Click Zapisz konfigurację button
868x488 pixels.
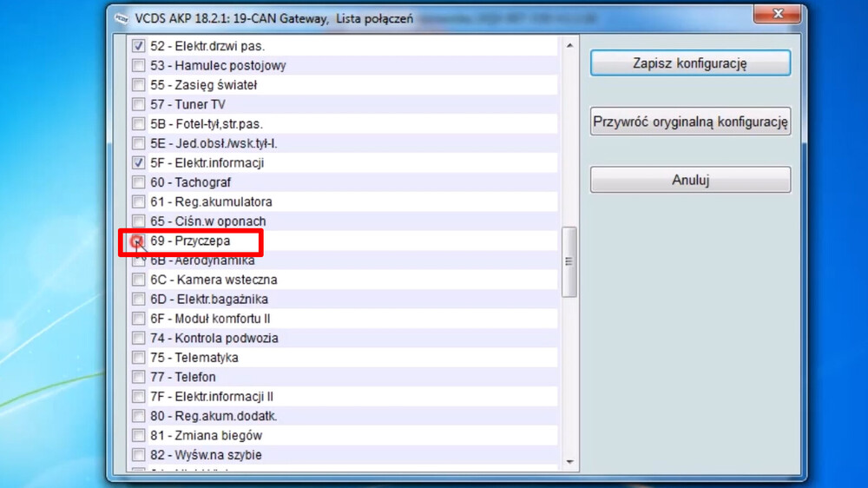(690, 63)
